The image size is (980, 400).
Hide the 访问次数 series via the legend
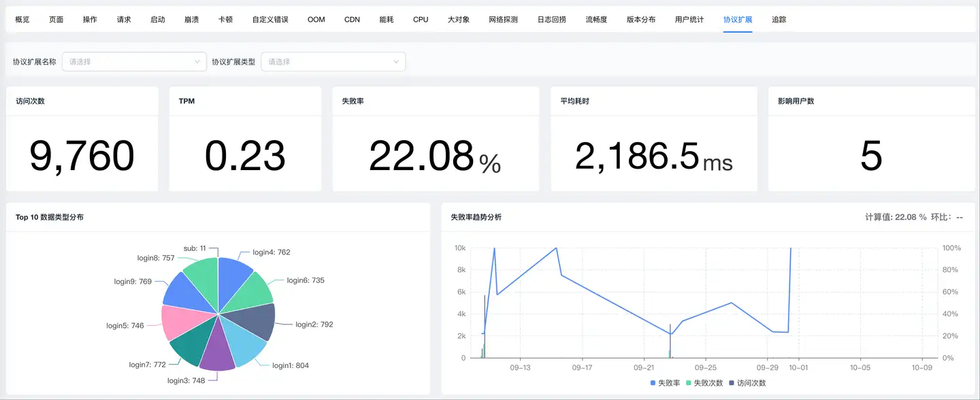coord(747,383)
